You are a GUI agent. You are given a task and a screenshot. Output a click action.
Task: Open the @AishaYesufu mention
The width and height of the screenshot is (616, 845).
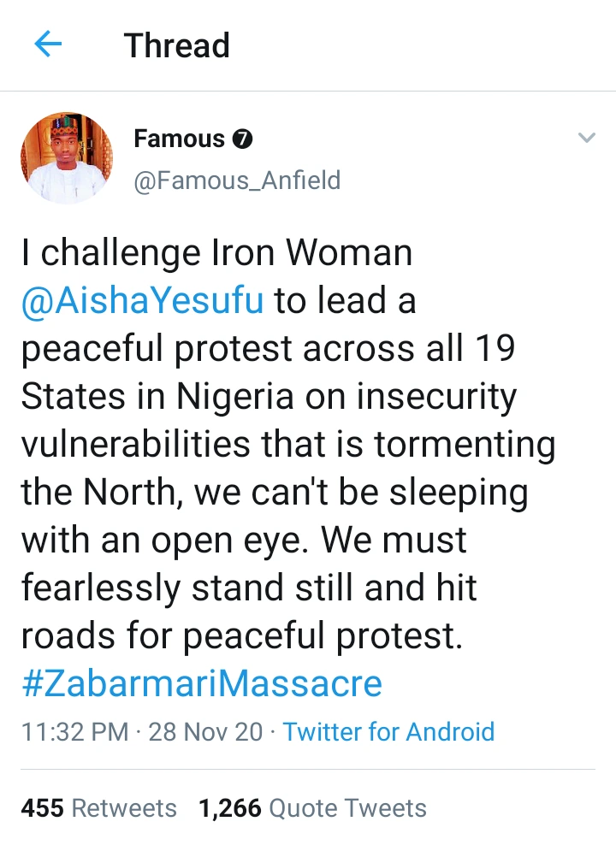coord(142,302)
